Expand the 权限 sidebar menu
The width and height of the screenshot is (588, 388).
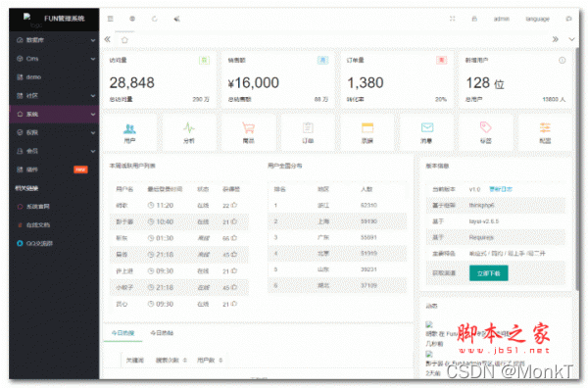click(54, 132)
